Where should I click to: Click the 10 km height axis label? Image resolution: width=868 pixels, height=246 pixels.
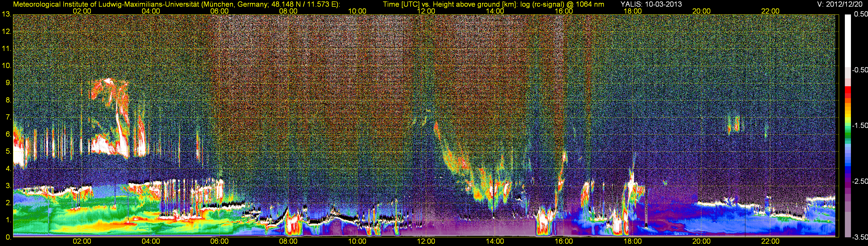coord(6,66)
